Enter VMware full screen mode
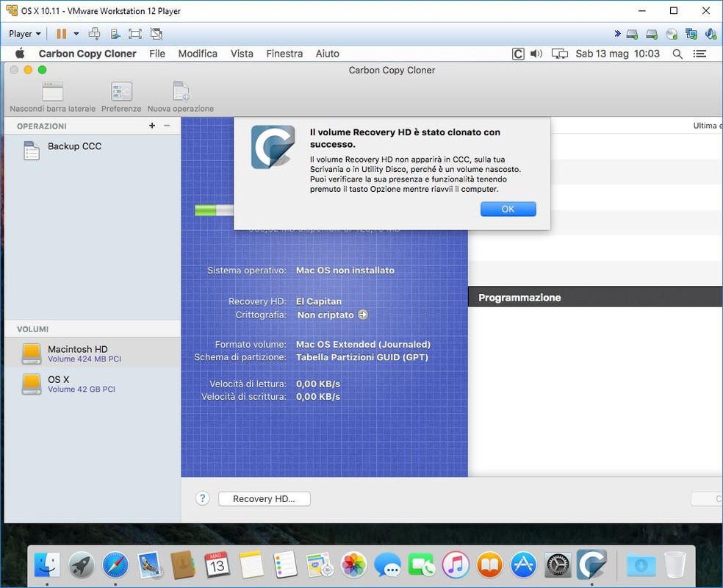Viewport: 723px width, 588px height. pos(135,34)
